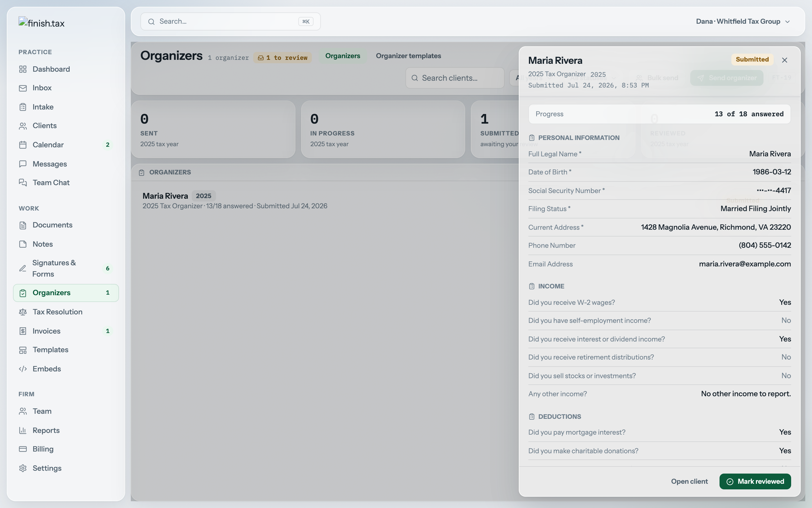The width and height of the screenshot is (812, 508).
Task: Switch to the Organizers tab
Action: click(343, 56)
